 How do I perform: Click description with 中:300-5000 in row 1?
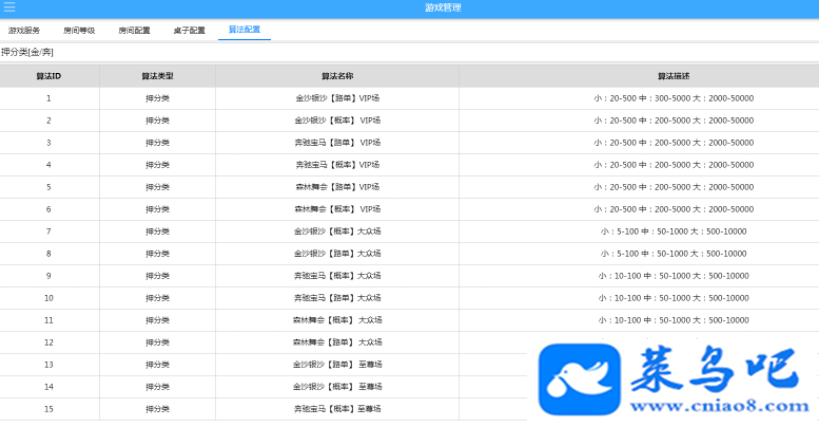click(x=674, y=98)
